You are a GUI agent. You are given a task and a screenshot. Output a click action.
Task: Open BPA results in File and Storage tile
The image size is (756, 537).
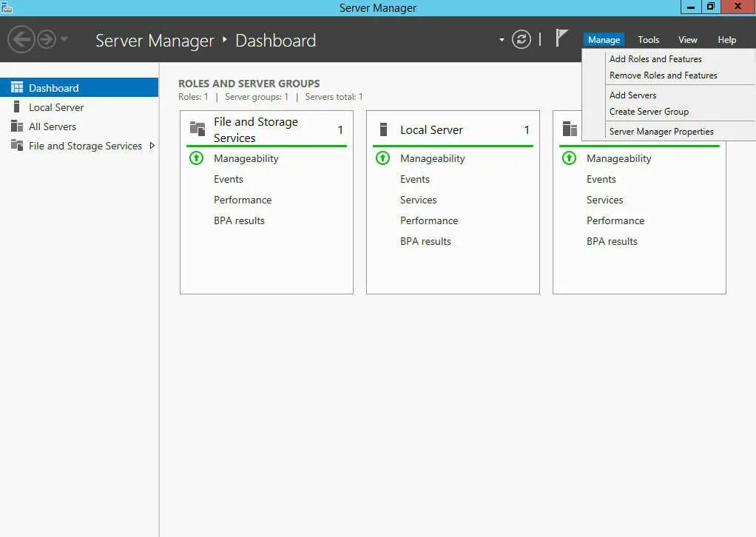point(239,220)
